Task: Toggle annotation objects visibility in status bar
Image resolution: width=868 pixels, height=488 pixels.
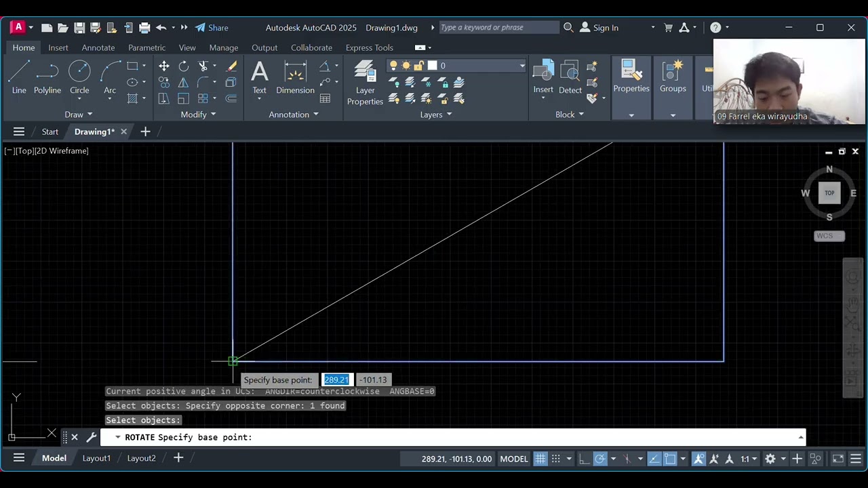Action: pos(698,459)
